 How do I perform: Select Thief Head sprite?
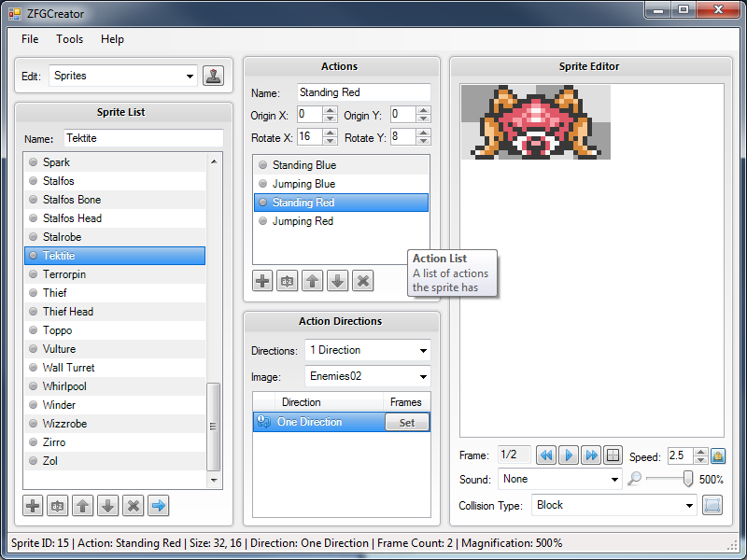tap(115, 312)
